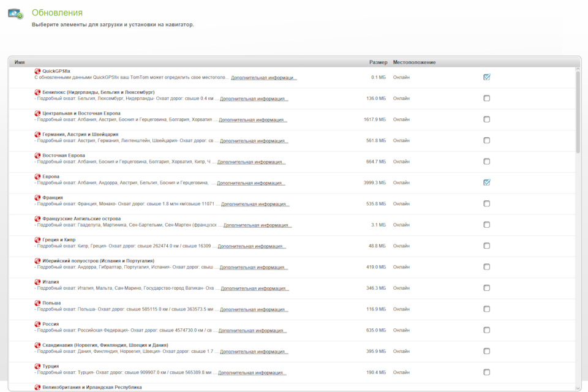
Task: Open Дополнительная информация link for Европа
Action: [251, 183]
